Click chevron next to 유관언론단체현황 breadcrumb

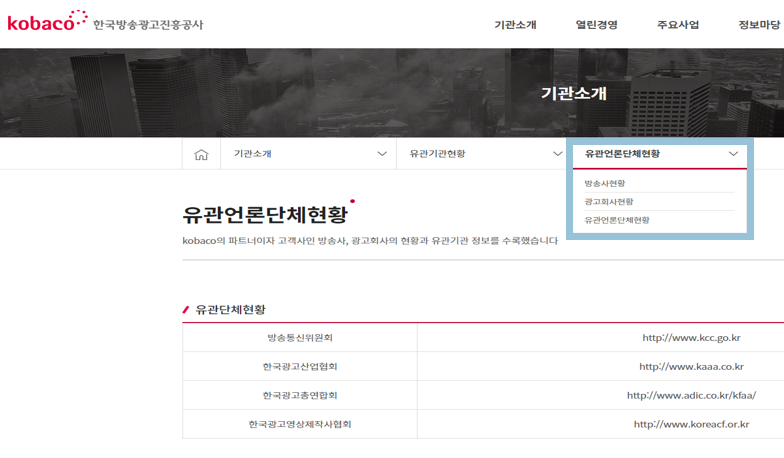(733, 154)
